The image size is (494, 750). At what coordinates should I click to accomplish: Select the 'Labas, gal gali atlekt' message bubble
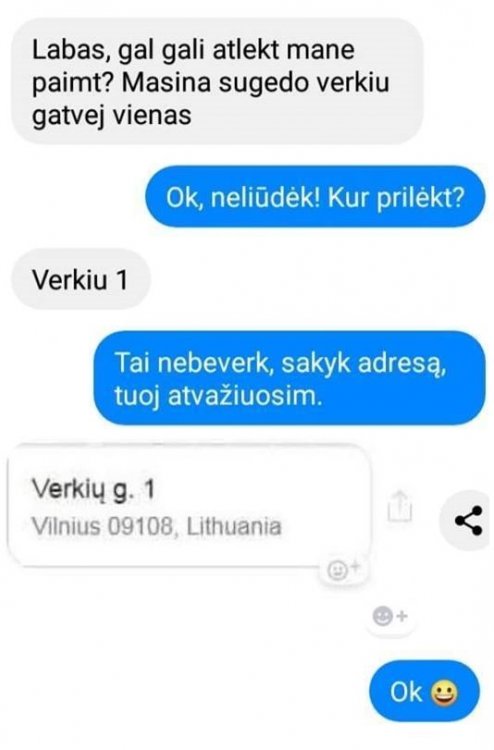tap(217, 82)
